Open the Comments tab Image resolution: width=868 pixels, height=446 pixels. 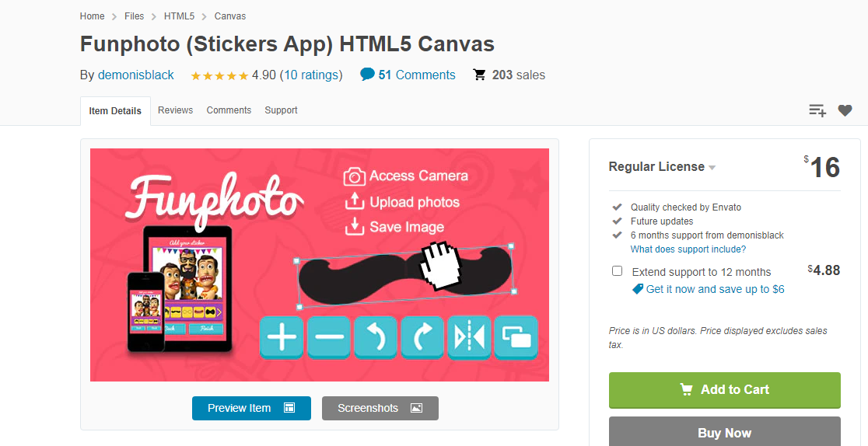(229, 110)
